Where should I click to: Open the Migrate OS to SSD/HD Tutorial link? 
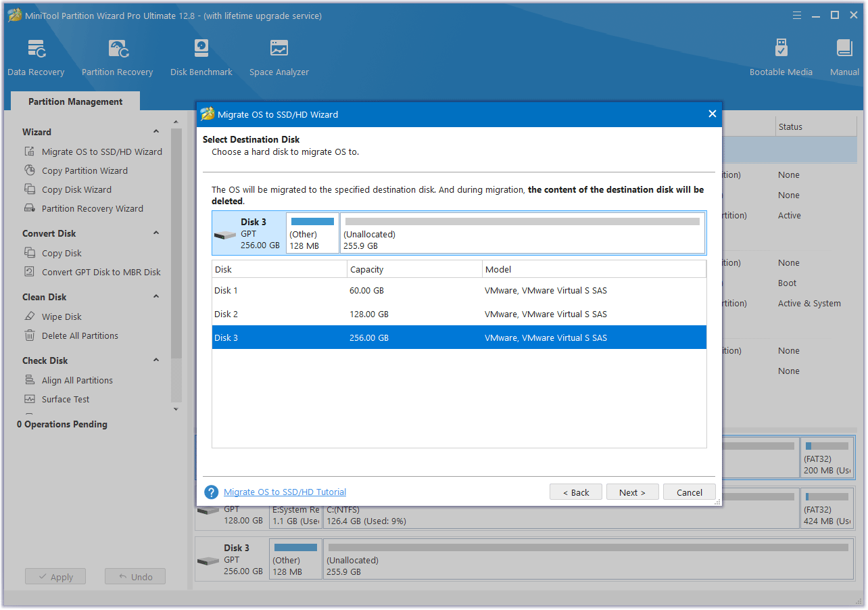(x=285, y=492)
